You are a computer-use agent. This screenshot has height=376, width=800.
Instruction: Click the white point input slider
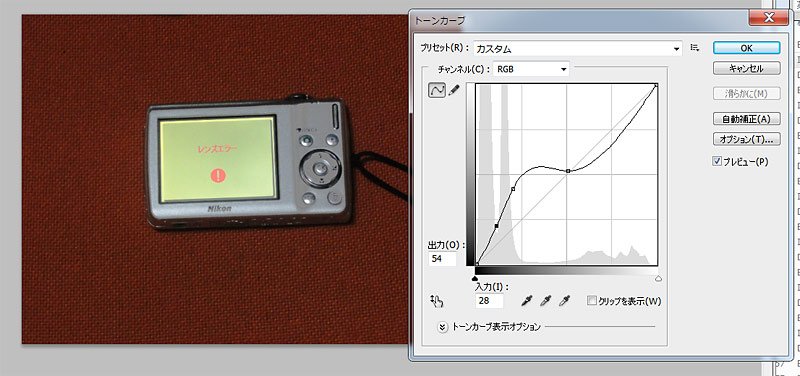658,279
